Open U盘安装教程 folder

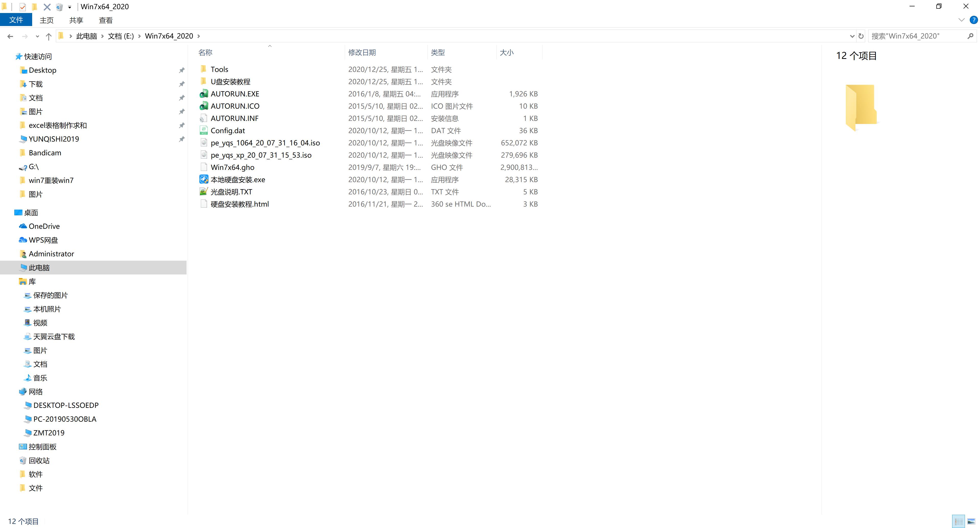pyautogui.click(x=231, y=81)
